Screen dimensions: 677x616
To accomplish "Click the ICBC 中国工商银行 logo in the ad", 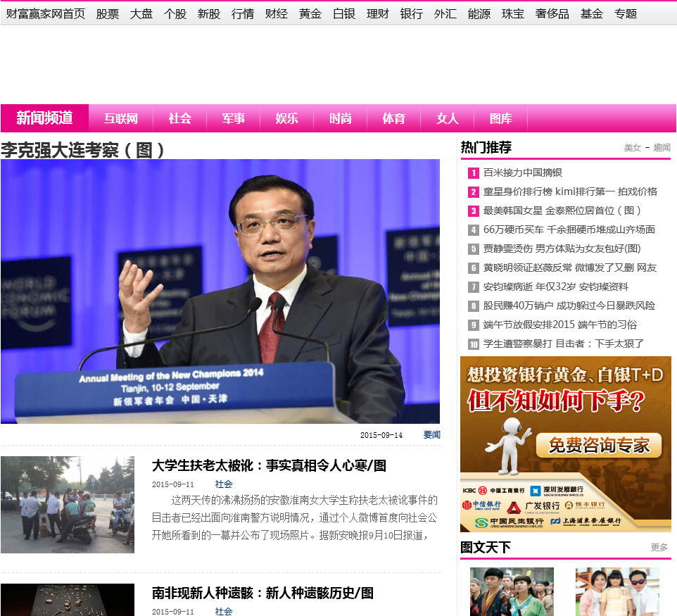I will (x=493, y=490).
